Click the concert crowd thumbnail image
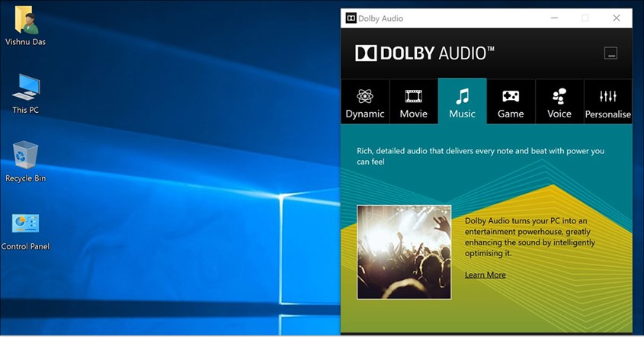 click(404, 252)
